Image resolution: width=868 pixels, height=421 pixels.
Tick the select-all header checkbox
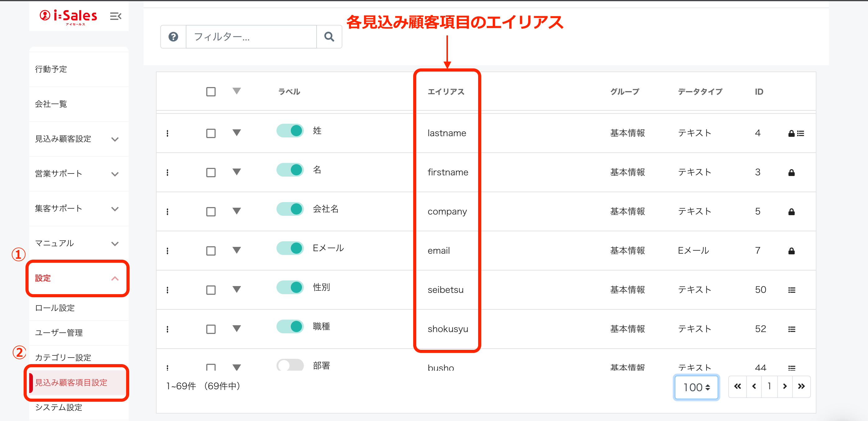211,92
